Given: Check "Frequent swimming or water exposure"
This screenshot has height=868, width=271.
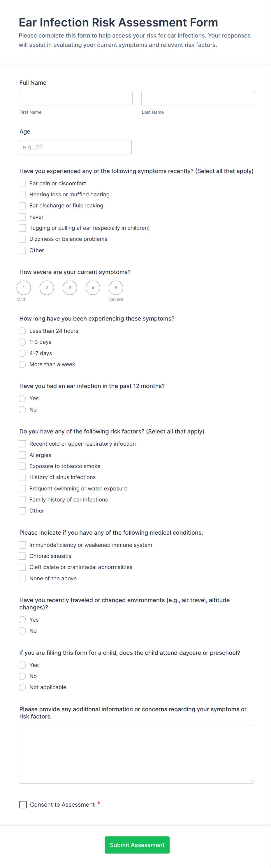Looking at the screenshot, I should (22, 488).
